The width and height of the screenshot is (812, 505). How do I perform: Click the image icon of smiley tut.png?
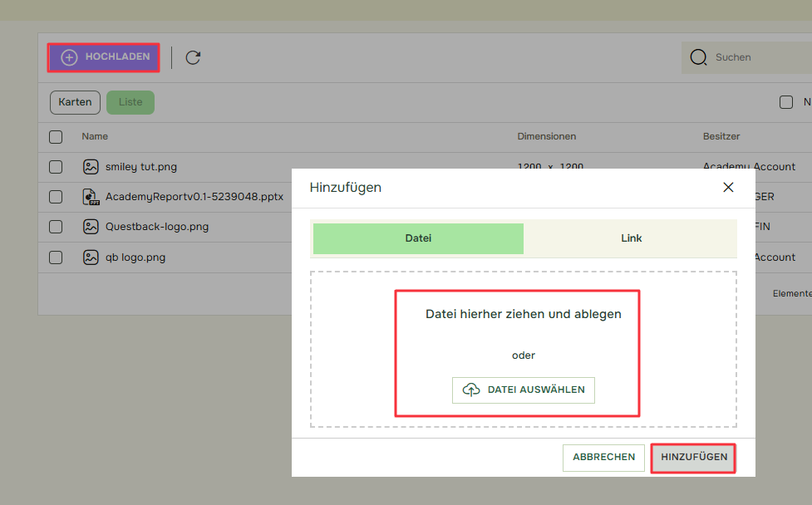tap(91, 167)
